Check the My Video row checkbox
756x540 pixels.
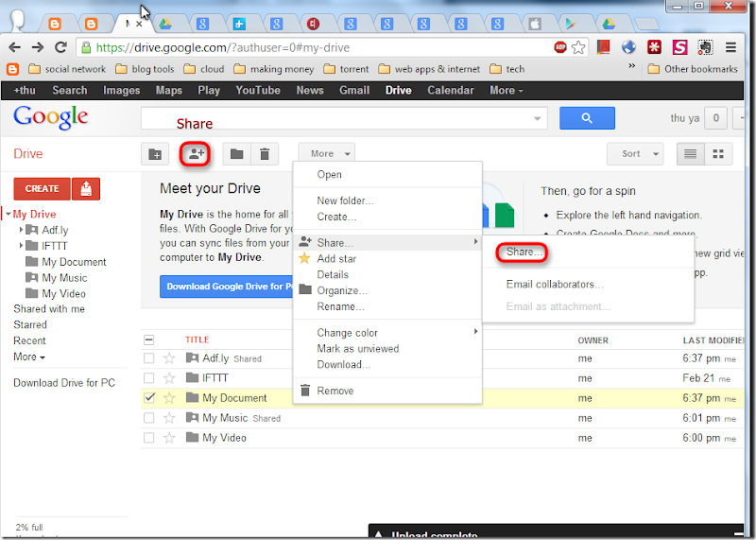coord(149,438)
